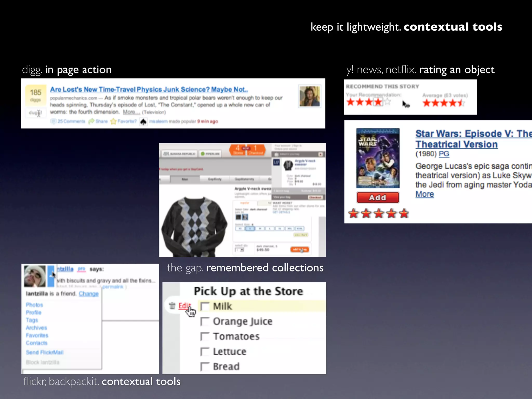Click the fifth star under the Add button
532x399 pixels.
click(404, 214)
